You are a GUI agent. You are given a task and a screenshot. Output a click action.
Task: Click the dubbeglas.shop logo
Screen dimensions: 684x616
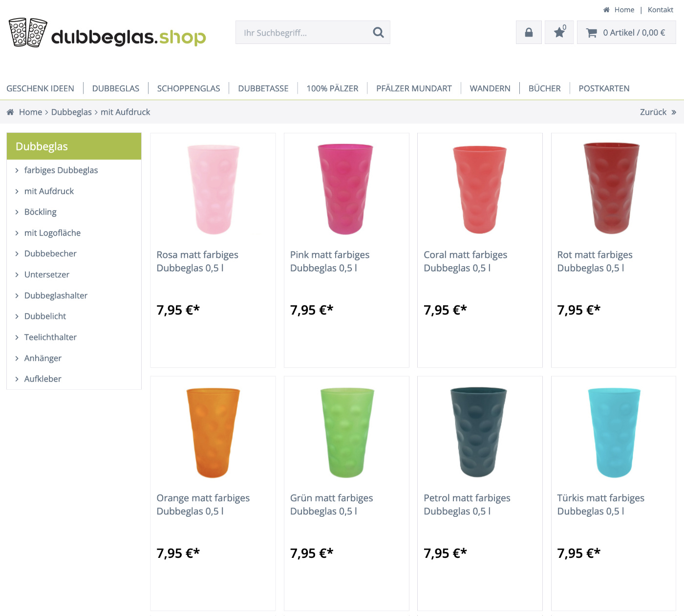pos(107,33)
